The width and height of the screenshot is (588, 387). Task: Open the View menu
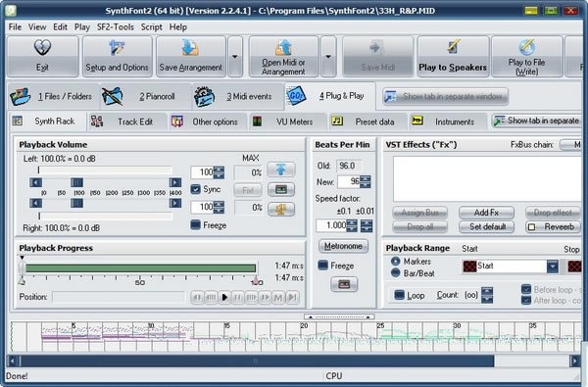[37, 27]
